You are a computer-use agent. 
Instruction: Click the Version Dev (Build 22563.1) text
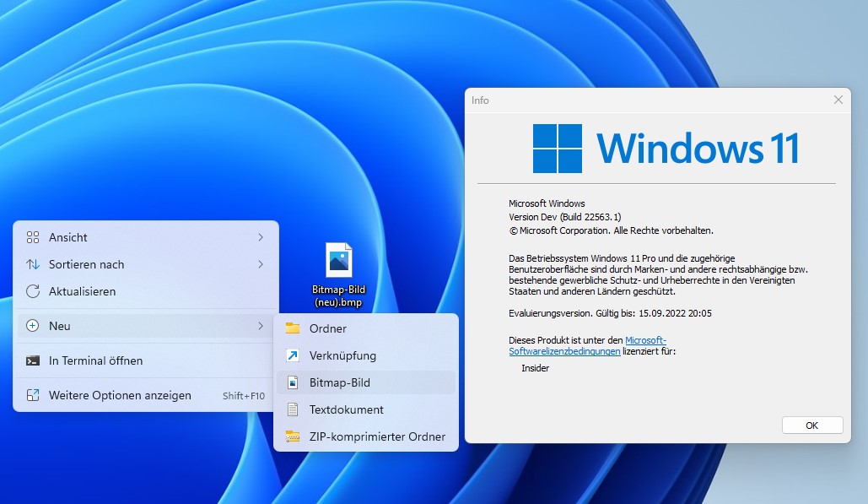point(565,217)
